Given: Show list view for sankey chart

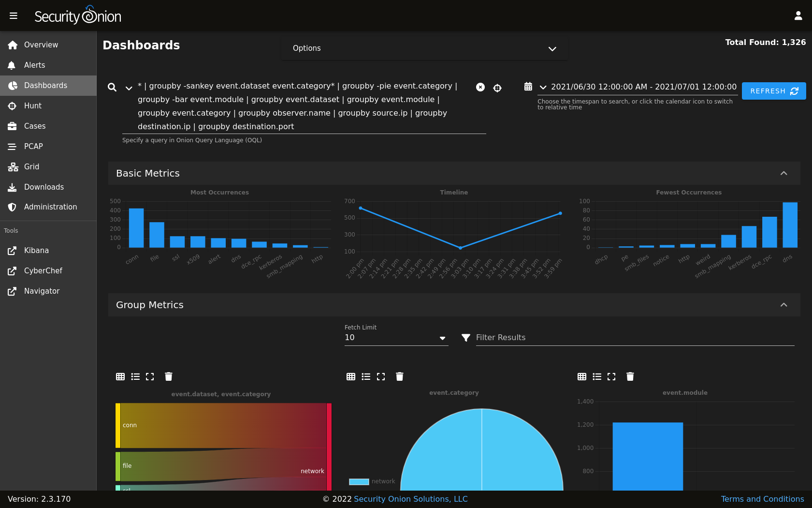Looking at the screenshot, I should pyautogui.click(x=135, y=376).
